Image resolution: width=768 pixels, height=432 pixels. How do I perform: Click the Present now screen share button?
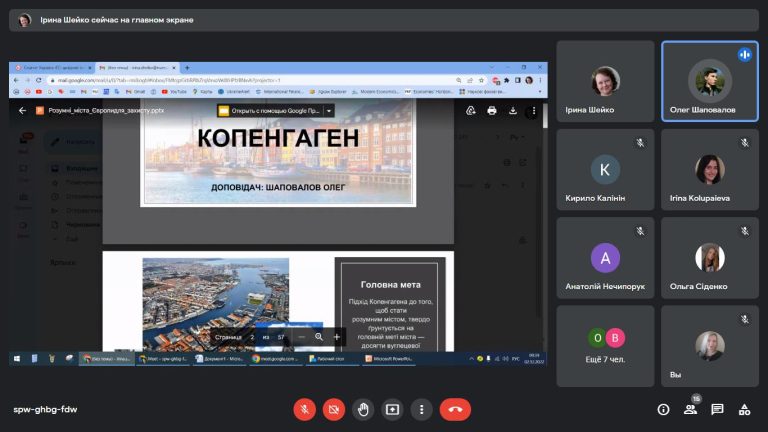click(392, 409)
